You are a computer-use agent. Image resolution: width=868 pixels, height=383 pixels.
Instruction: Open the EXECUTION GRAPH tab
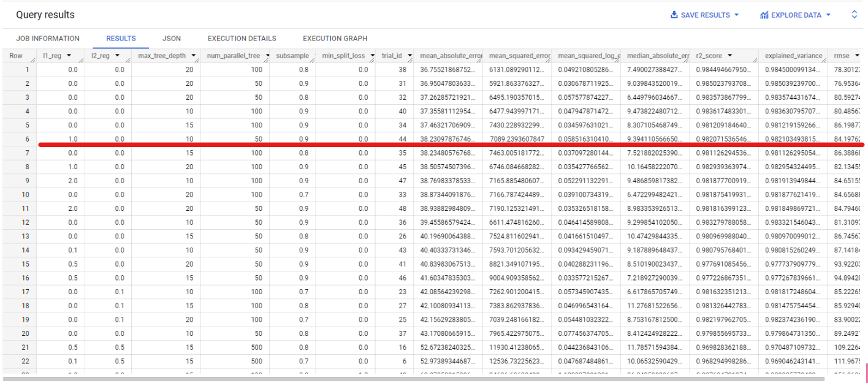pos(335,38)
